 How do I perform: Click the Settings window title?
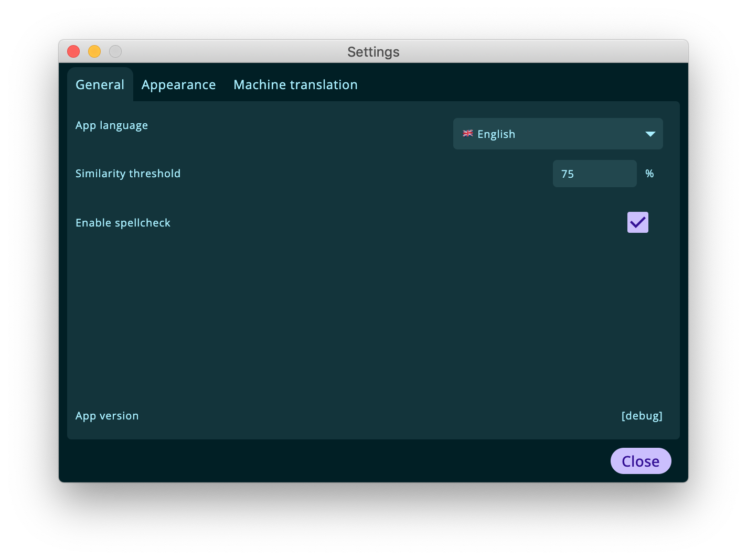click(x=374, y=52)
